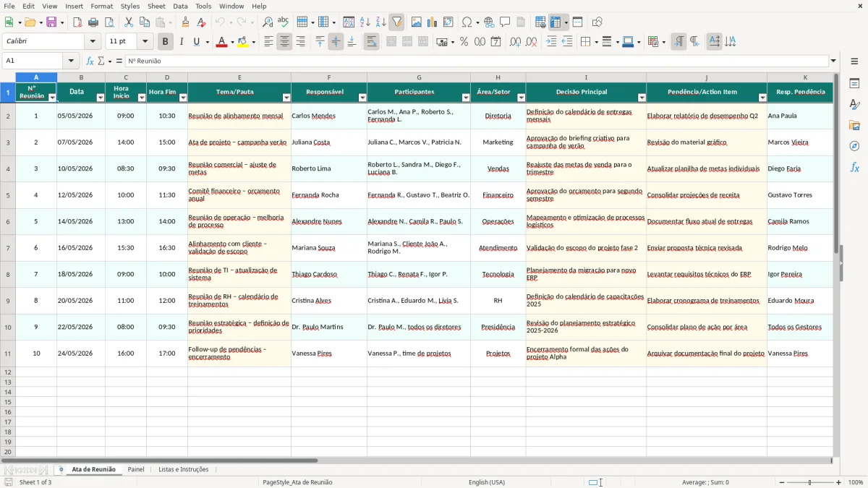
Task: Click the Sort dialog icon
Action: tap(349, 22)
